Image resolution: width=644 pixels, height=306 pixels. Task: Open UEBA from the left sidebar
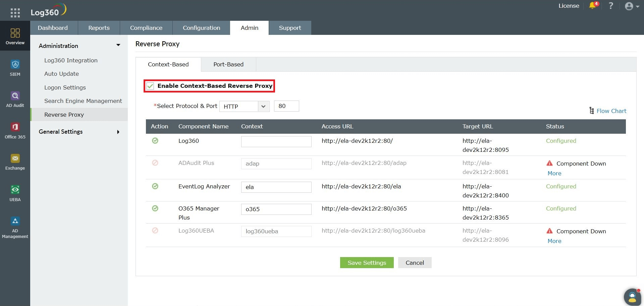pos(15,193)
